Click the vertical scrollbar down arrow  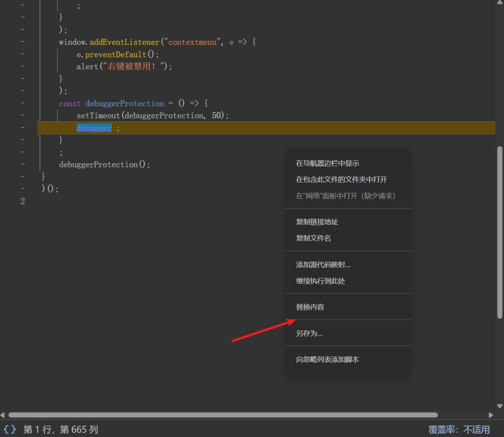[x=499, y=406]
